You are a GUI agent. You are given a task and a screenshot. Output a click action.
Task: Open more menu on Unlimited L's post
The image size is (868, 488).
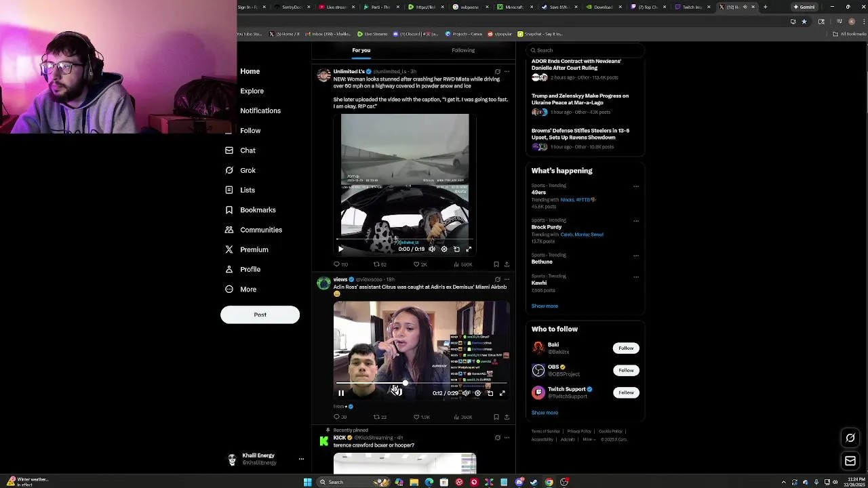coord(507,71)
